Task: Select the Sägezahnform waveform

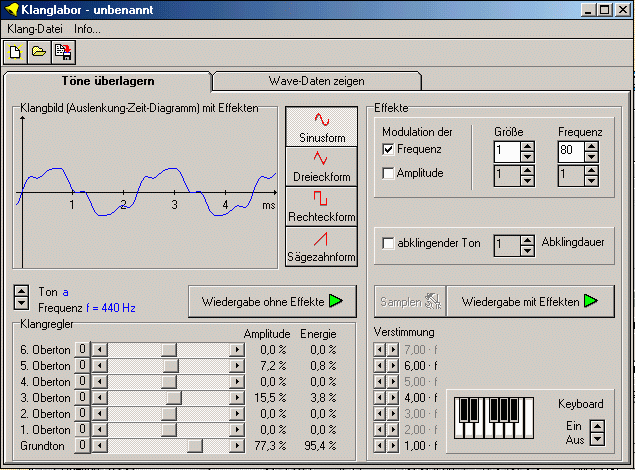Action: coord(320,246)
